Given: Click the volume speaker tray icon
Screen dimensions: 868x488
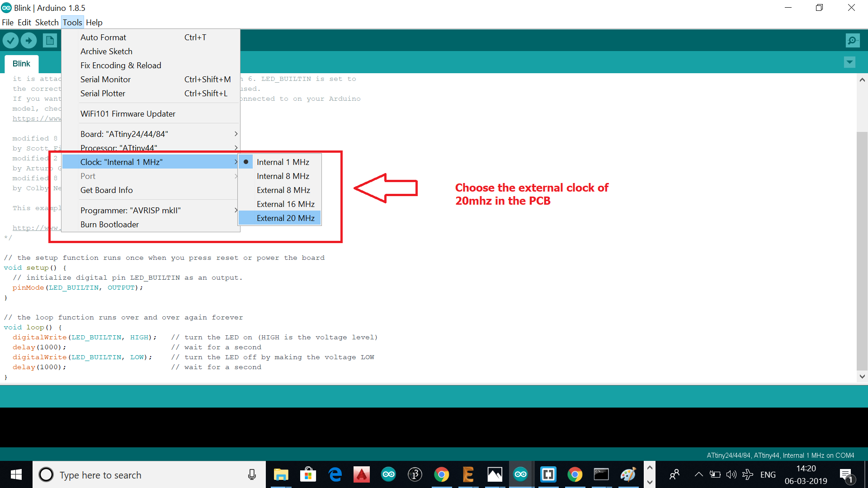Looking at the screenshot, I should click(x=731, y=474).
